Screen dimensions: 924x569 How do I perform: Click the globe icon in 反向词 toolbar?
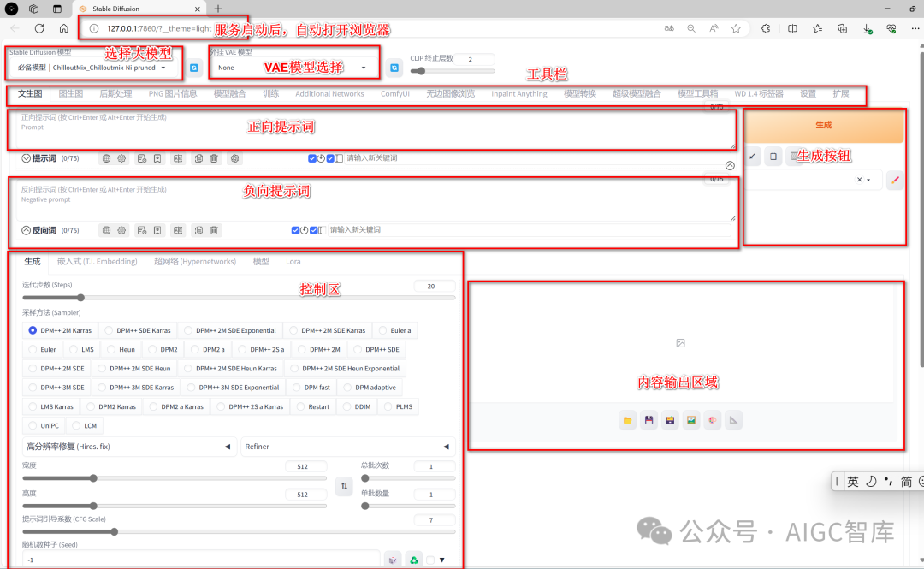[106, 230]
